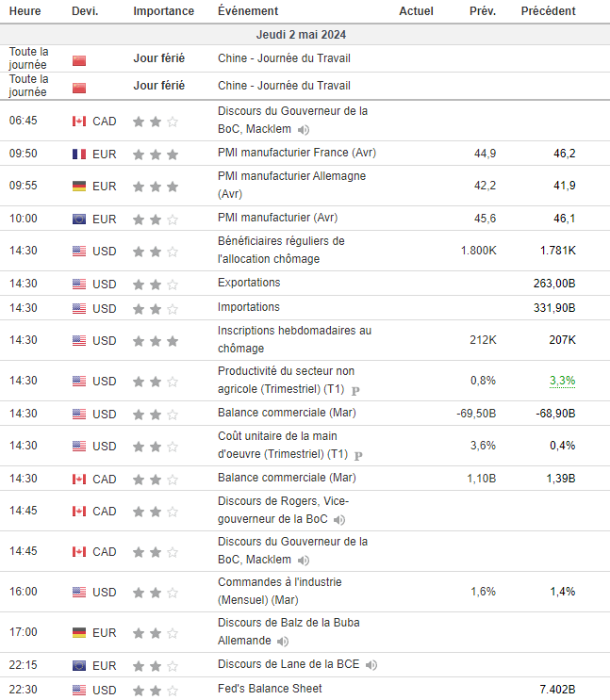This screenshot has height=700, width=610.
Task: Click preliminary 'P' icon beside Coût unitaire
Action: (358, 455)
